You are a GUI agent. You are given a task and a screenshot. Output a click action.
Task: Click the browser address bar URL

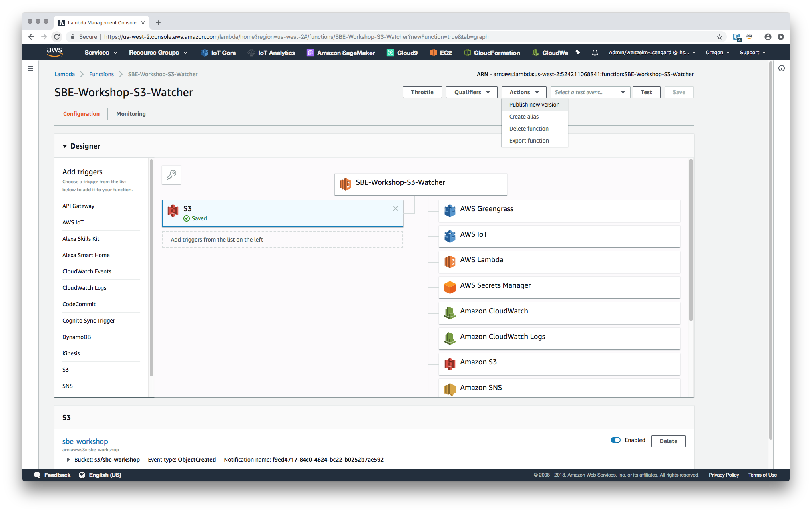296,37
